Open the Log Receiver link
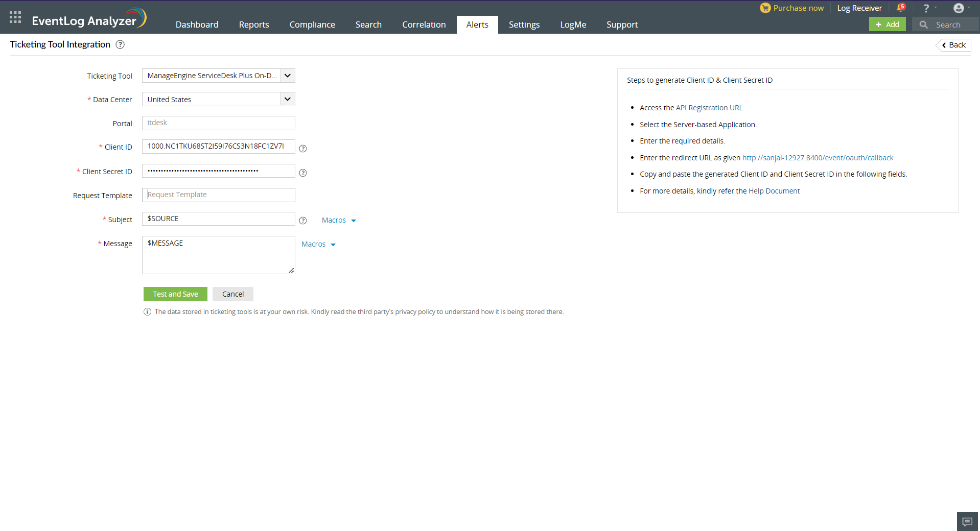Viewport: 980px width, 531px height. pyautogui.click(x=859, y=8)
